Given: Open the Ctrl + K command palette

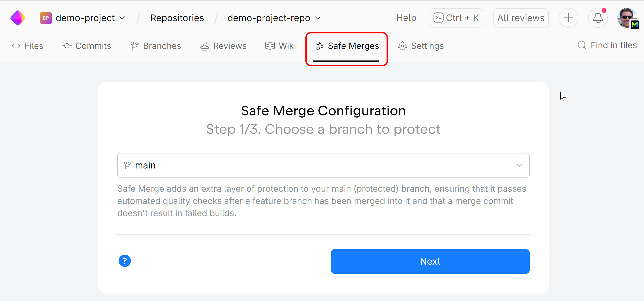Looking at the screenshot, I should pos(456,18).
